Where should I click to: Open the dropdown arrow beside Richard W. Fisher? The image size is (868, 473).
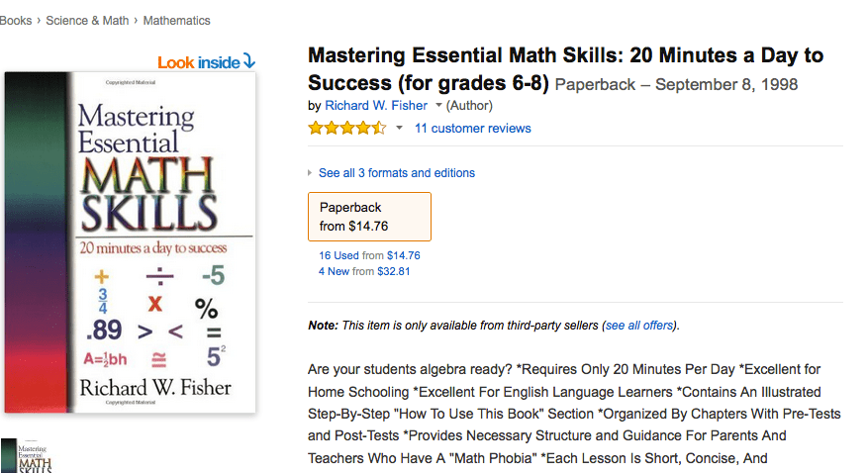point(438,106)
